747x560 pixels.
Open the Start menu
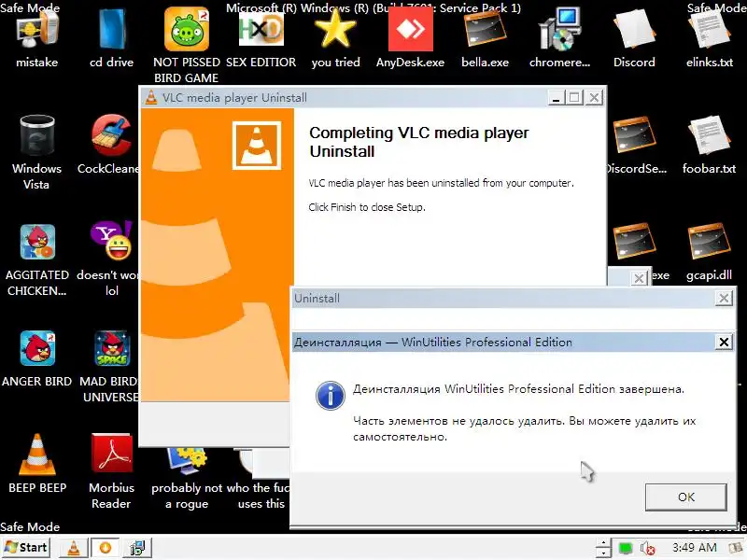(26, 547)
